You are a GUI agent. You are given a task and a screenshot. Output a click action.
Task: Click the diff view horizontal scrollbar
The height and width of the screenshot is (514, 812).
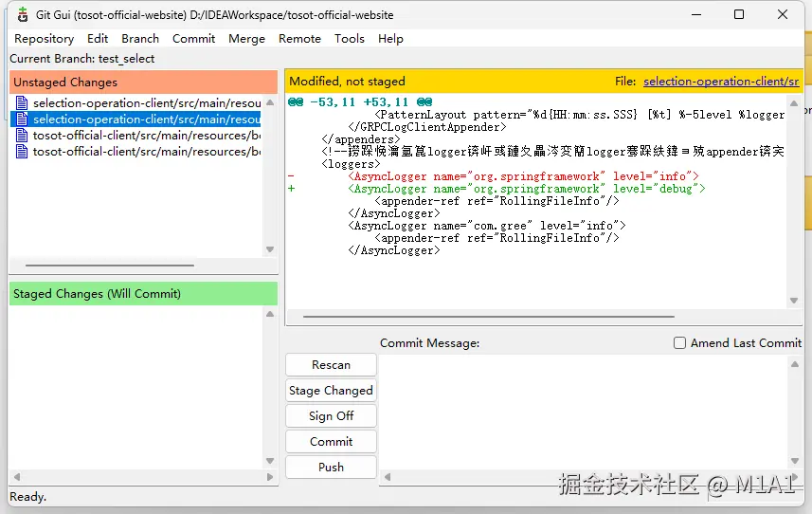point(489,316)
